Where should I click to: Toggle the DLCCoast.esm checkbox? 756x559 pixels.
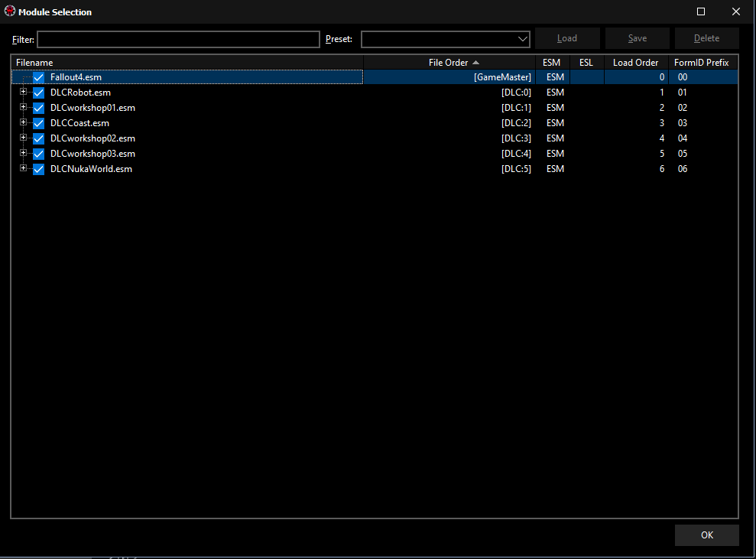38,123
